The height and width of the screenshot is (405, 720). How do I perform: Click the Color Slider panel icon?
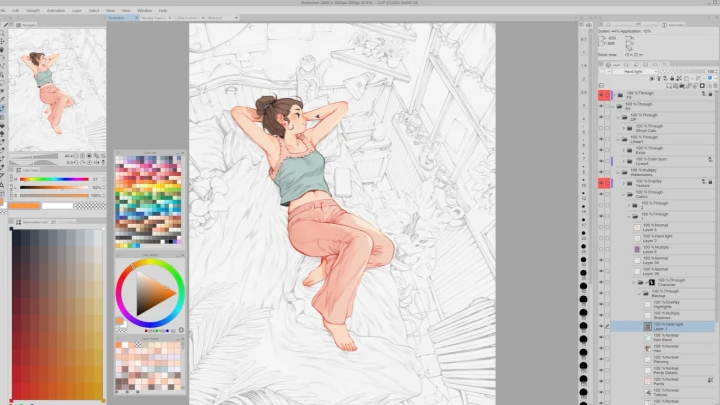(x=18, y=170)
